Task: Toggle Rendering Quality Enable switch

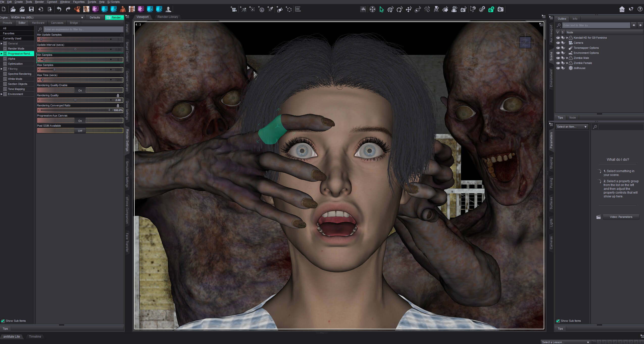Action: point(80,90)
